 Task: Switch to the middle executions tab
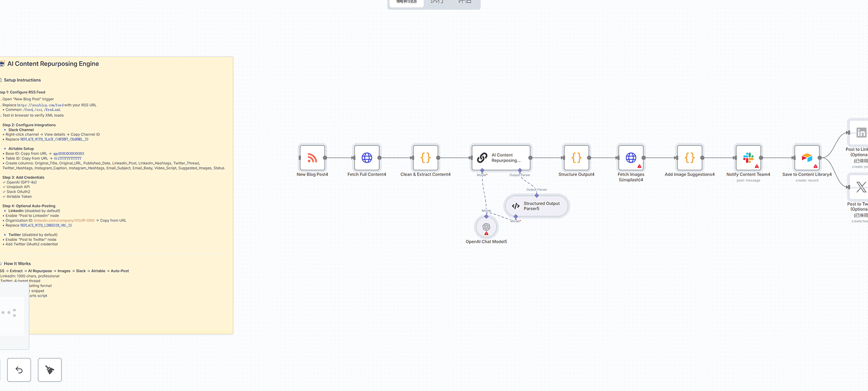437,3
